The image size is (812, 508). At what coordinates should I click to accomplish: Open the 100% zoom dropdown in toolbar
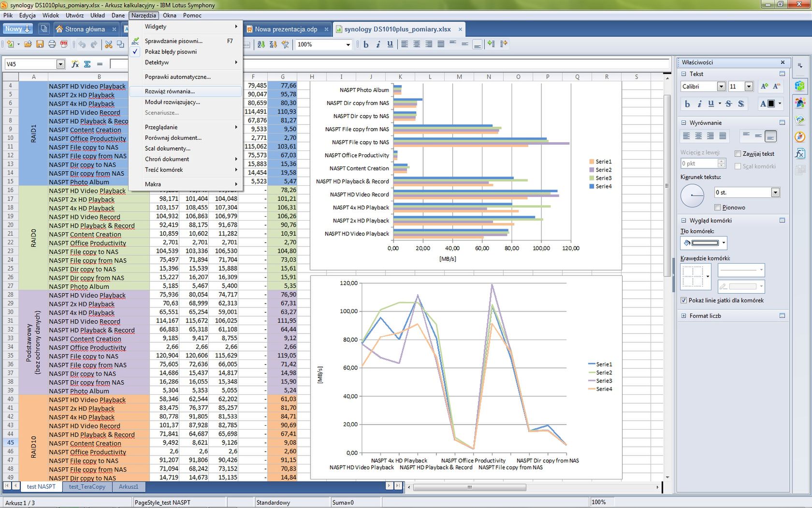348,45
